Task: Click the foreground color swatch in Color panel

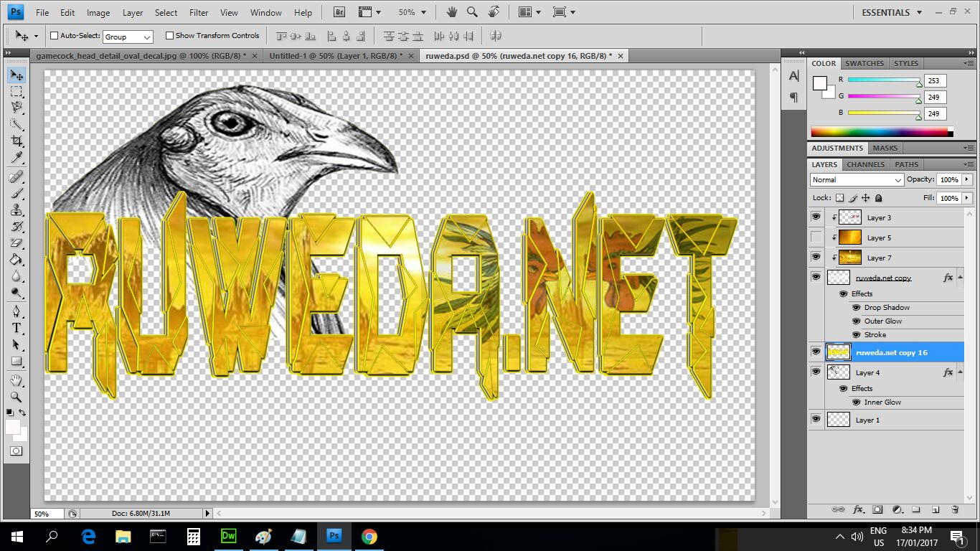Action: pyautogui.click(x=819, y=83)
